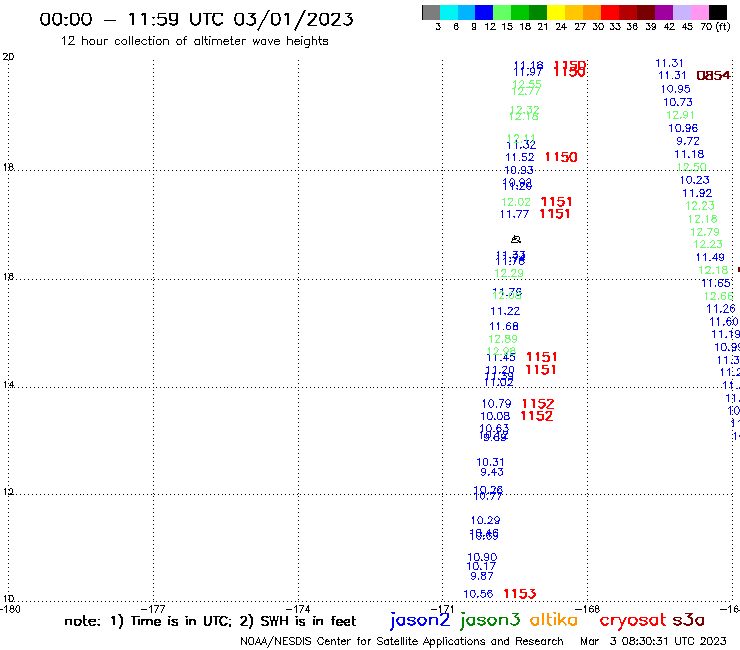
Task: Click the wave height value "10.73"
Action: (678, 102)
